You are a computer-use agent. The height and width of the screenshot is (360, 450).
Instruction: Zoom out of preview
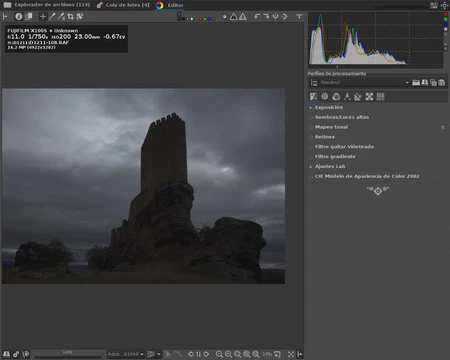click(x=219, y=354)
